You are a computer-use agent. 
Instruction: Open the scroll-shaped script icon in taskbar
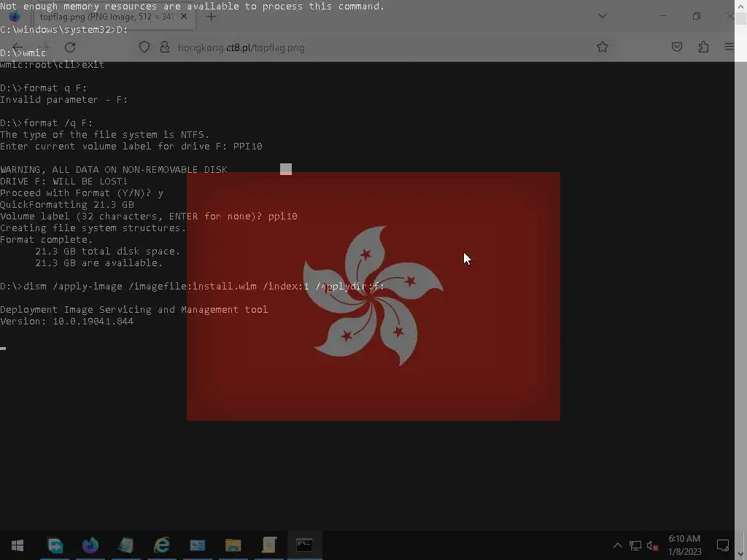pos(269,545)
